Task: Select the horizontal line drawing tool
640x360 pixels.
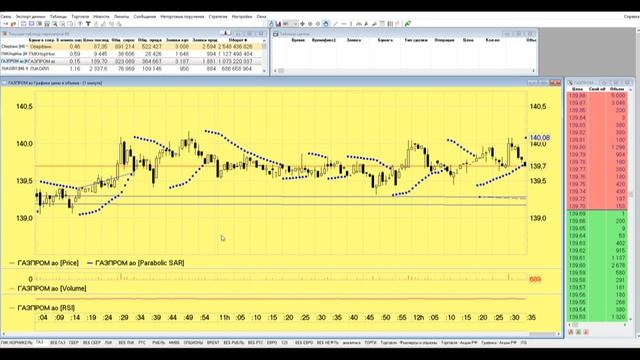Action: click(x=343, y=24)
